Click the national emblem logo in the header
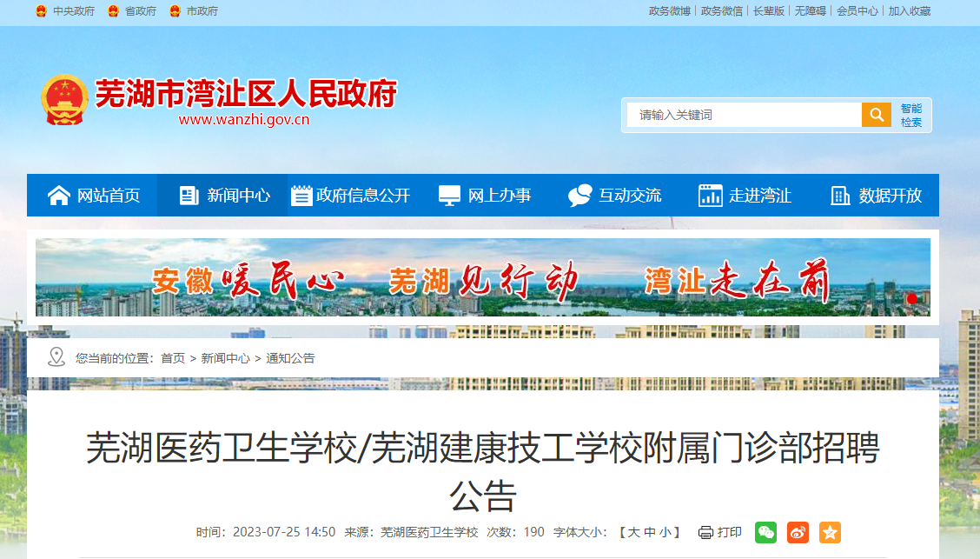The width and height of the screenshot is (980, 559). click(x=63, y=100)
